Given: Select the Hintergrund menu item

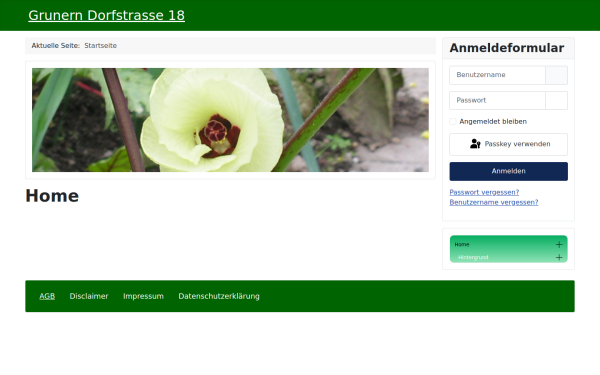Looking at the screenshot, I should tap(473, 257).
